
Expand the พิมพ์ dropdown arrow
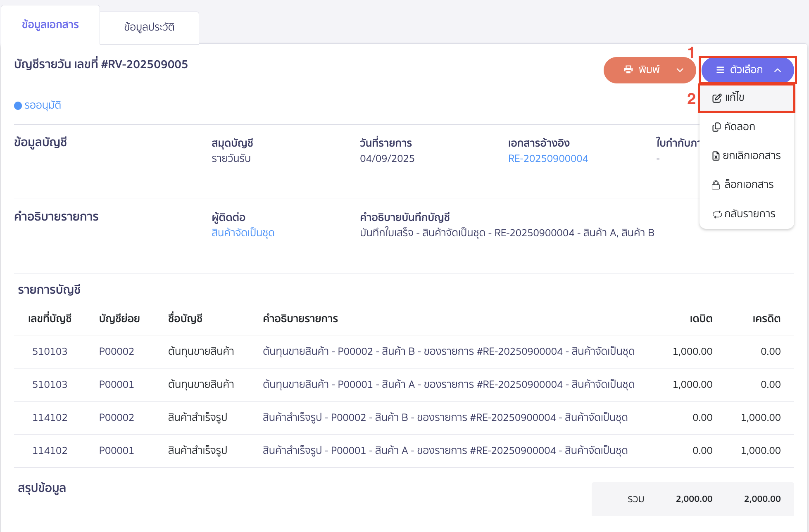pyautogui.click(x=680, y=70)
